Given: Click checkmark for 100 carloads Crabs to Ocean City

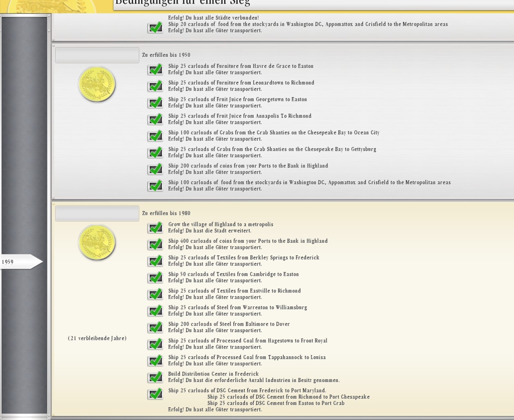Looking at the screenshot, I should (155, 136).
